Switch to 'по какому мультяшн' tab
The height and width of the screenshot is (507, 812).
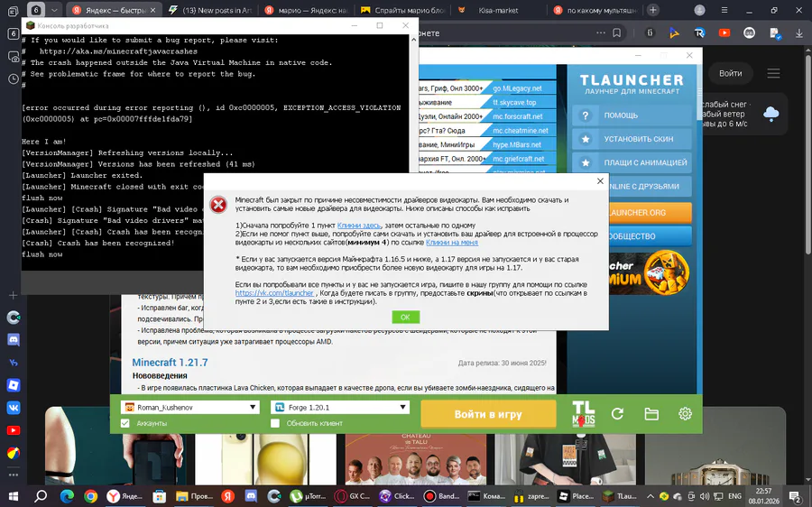coord(595,10)
